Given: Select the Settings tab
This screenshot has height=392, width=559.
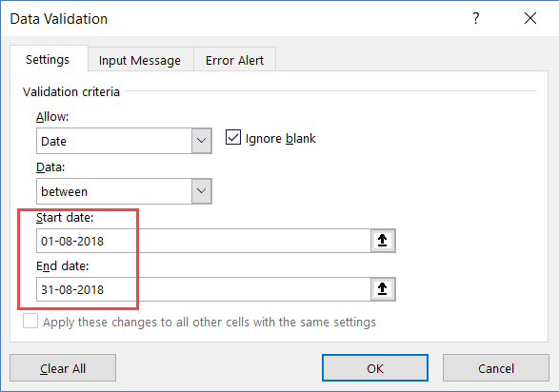Looking at the screenshot, I should pos(48,59).
